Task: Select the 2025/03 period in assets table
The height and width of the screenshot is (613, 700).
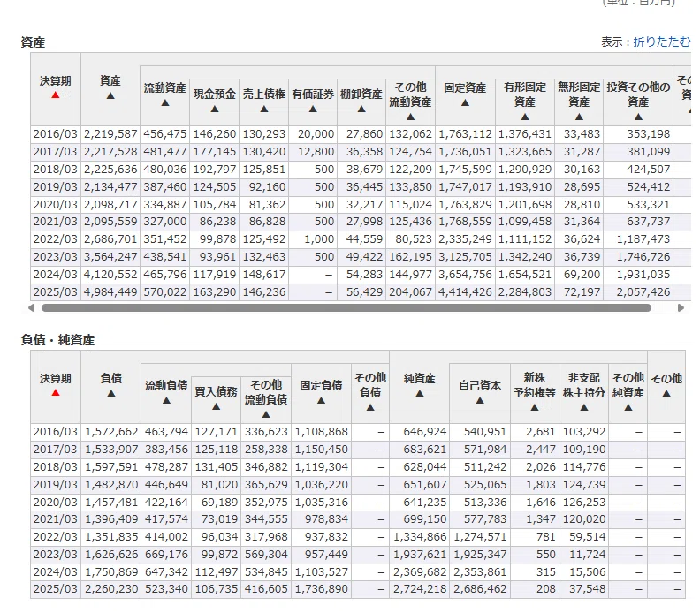Action: coord(56,292)
